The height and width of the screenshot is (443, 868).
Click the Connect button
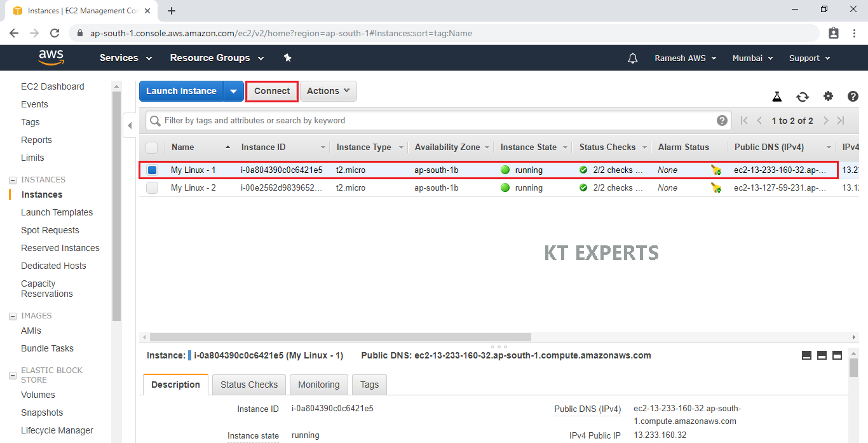[272, 91]
